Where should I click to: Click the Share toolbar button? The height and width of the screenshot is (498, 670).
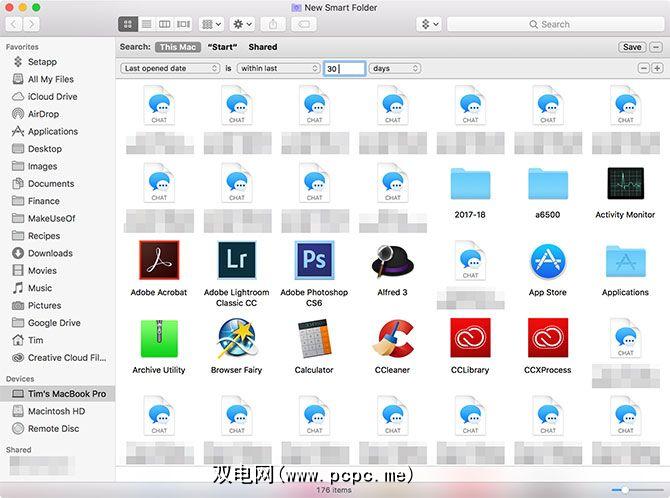coord(273,24)
